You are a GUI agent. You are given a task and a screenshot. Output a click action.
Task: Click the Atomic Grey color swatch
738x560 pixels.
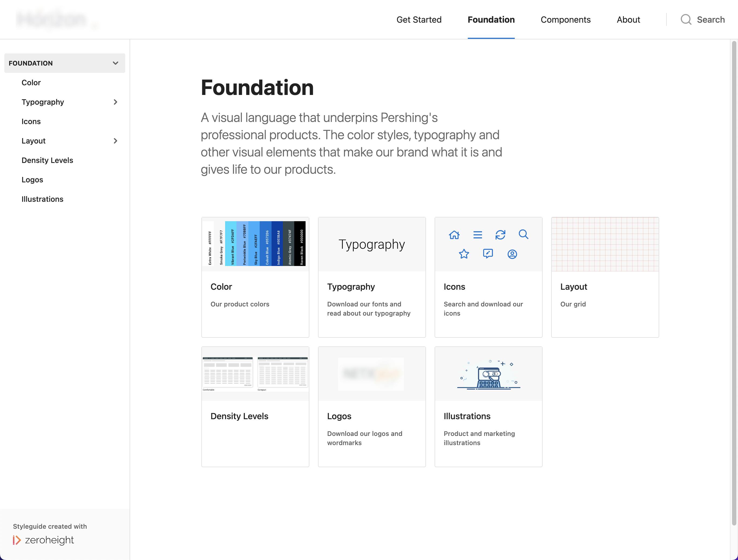tap(289, 244)
